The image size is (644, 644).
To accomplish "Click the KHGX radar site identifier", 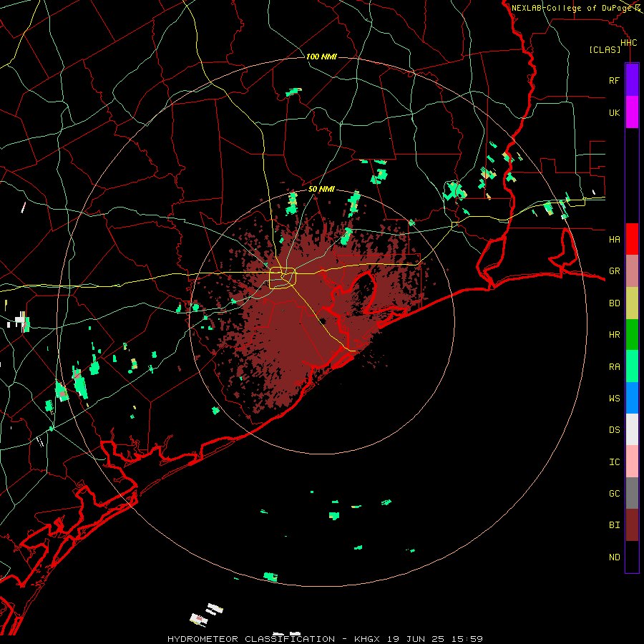I will 369,639.
